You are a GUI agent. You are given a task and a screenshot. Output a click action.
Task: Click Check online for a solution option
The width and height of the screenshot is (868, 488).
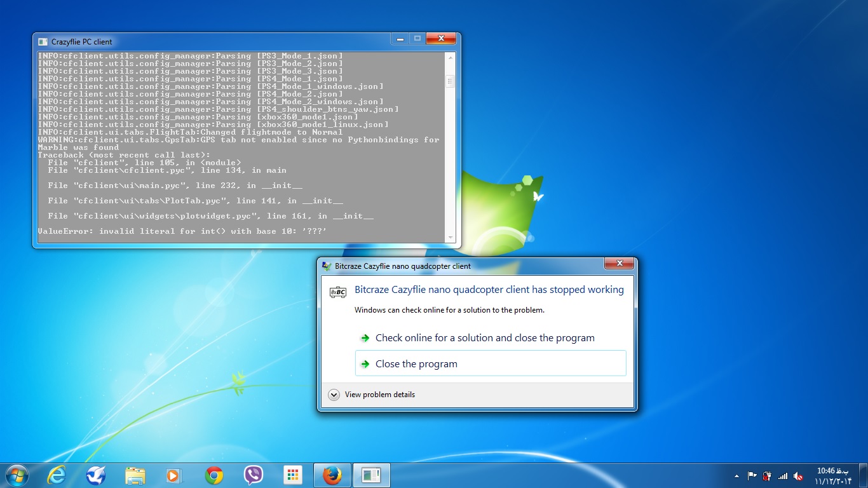pos(485,338)
